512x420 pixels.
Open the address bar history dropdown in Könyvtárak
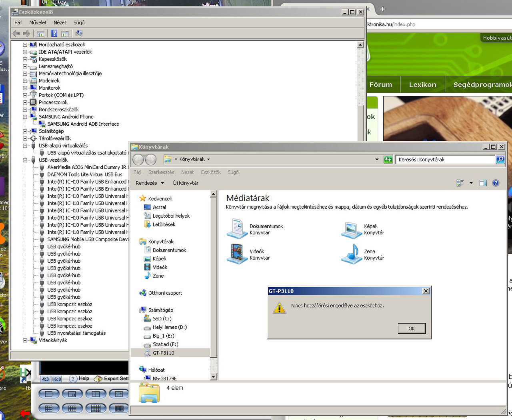(377, 160)
